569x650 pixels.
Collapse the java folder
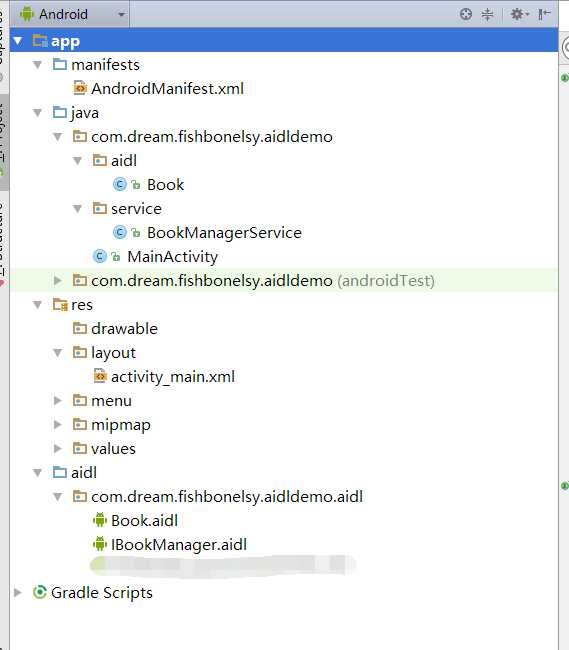(x=38, y=113)
